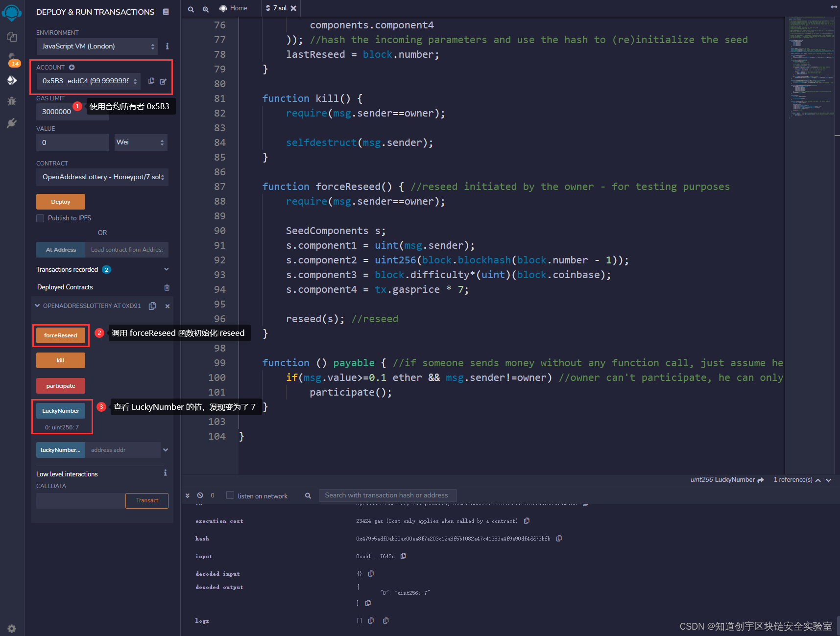Open the Contract OpenAddressLottery dropdown
Image resolution: width=840 pixels, height=636 pixels.
(x=102, y=177)
